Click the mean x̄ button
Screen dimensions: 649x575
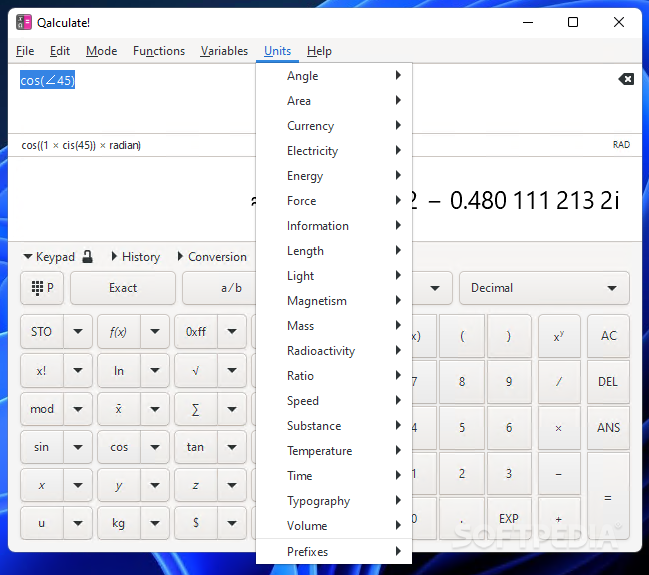pos(119,409)
